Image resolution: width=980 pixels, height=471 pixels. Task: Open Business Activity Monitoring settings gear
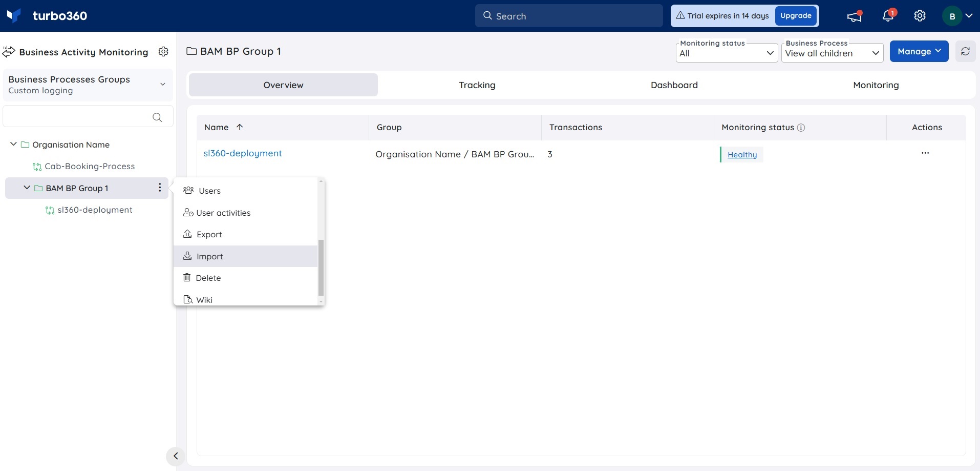pos(163,52)
